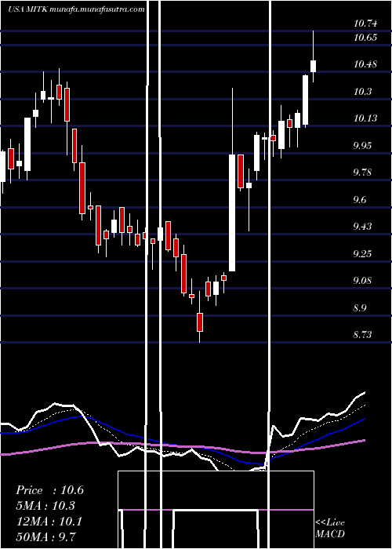Click the 10.65 price axis label
The height and width of the screenshot is (549, 392).
[365, 37]
